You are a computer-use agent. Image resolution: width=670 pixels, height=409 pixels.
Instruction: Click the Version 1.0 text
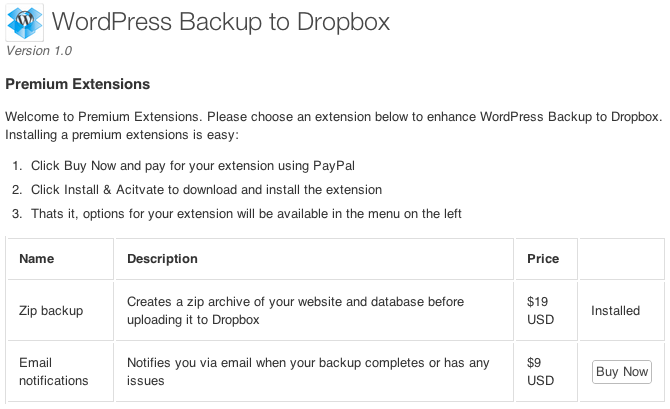pyautogui.click(x=39, y=50)
